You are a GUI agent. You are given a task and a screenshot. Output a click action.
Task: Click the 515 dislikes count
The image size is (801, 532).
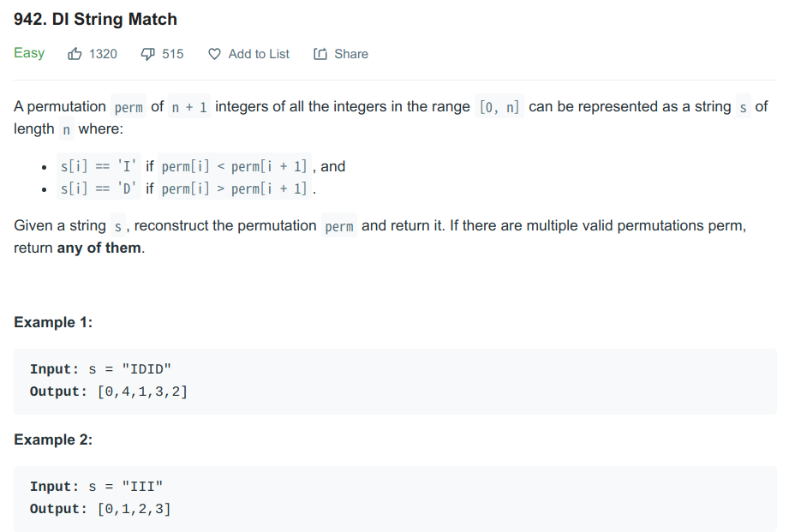173,54
